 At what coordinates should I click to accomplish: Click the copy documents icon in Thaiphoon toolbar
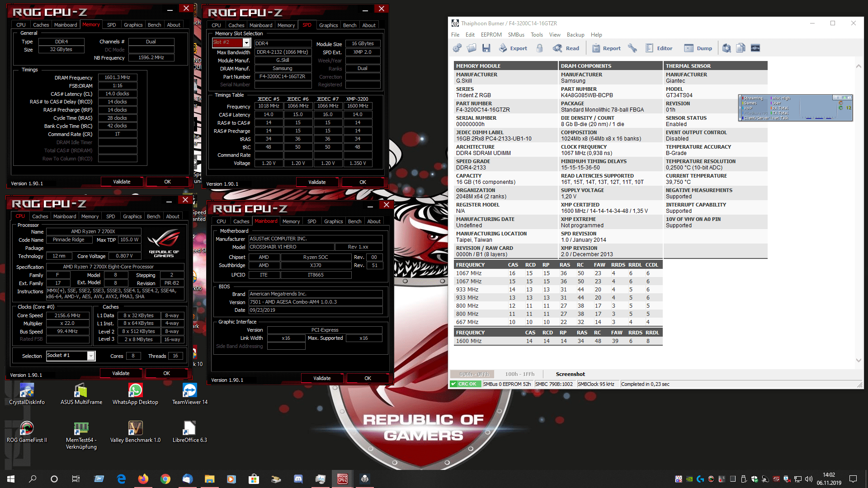(741, 48)
